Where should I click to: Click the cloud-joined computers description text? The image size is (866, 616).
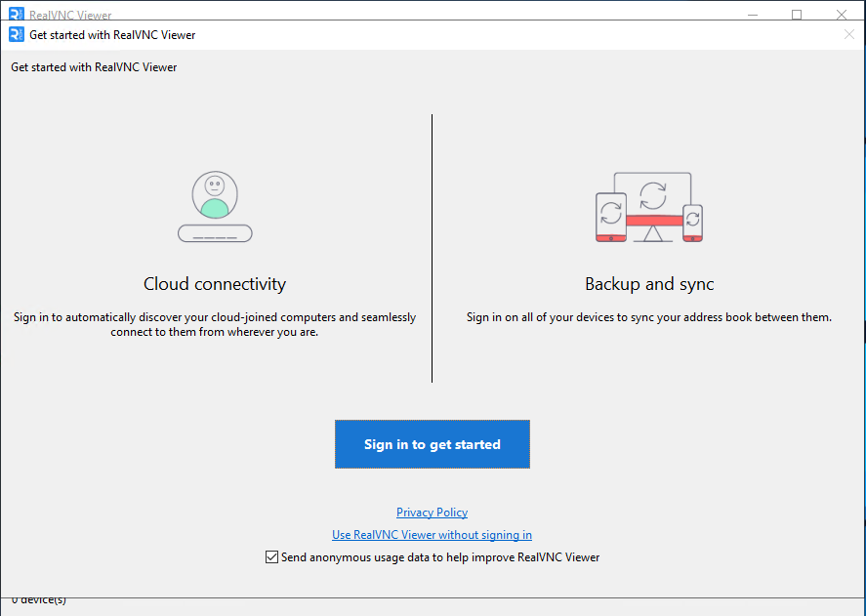coord(215,324)
